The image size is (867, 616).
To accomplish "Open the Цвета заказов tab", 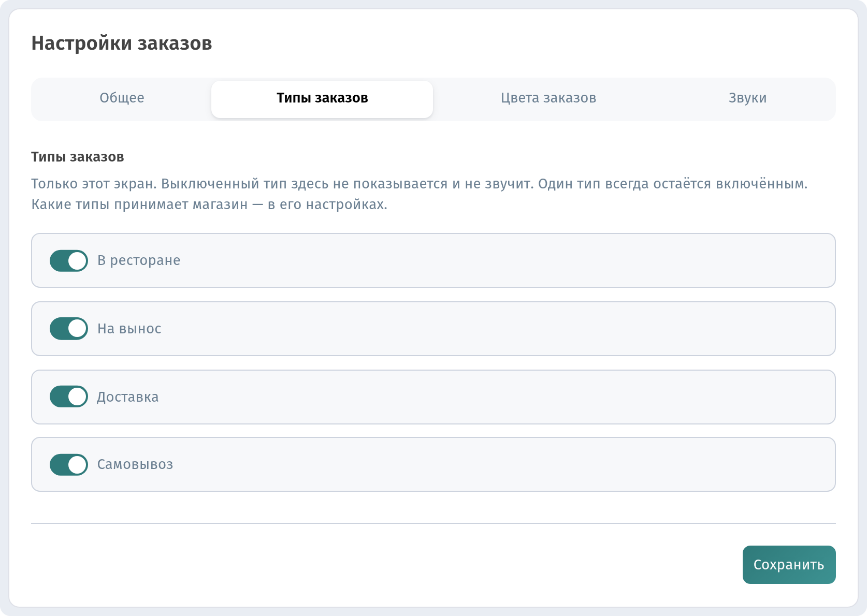I will pyautogui.click(x=548, y=98).
